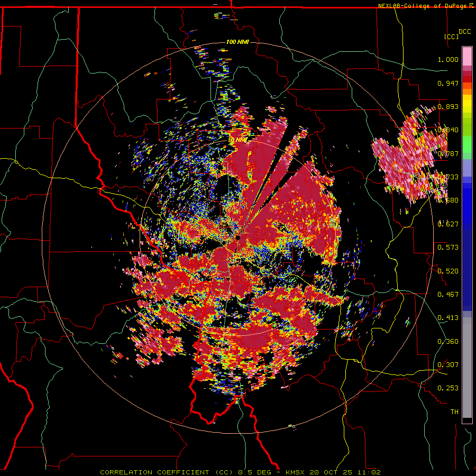Viewport: 476px width, 476px height.
Task: Click the TH threshold legend label
Action: point(454,411)
